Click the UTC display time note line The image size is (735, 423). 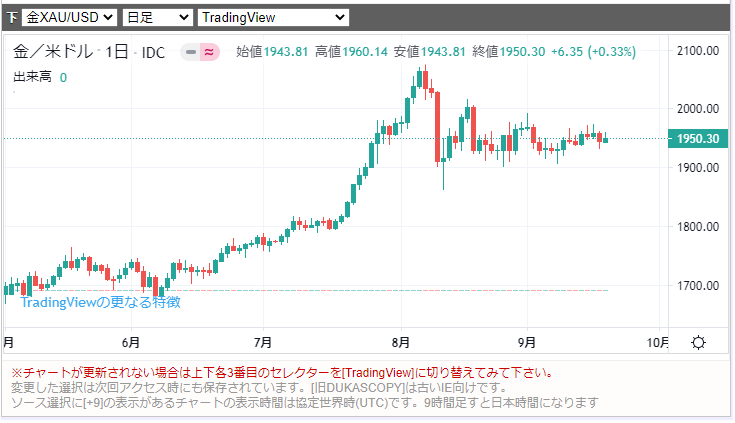[x=305, y=403]
